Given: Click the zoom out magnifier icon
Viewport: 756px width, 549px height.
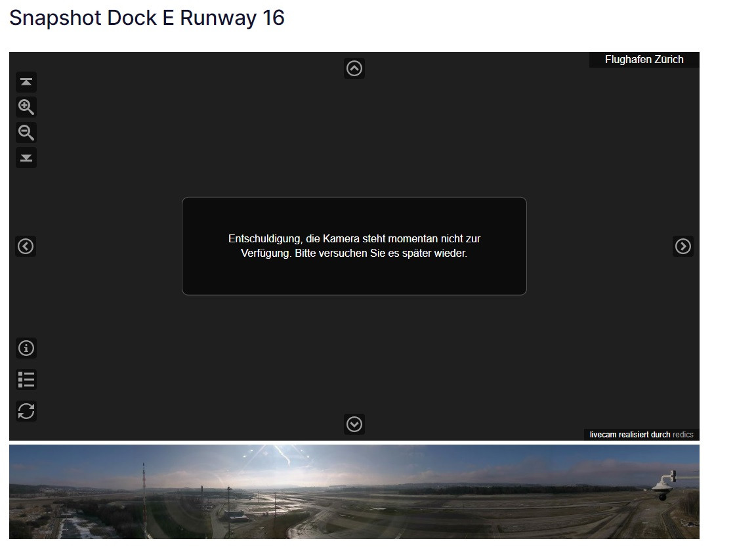Looking at the screenshot, I should click(x=26, y=133).
